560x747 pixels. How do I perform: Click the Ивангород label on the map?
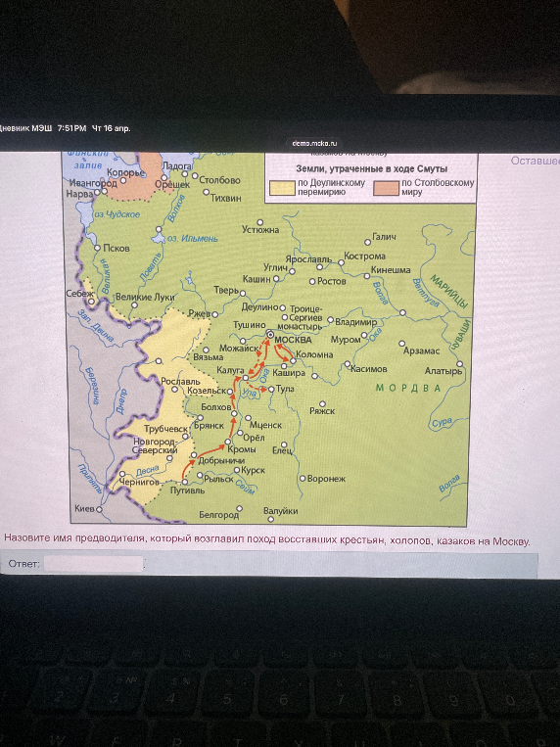click(x=93, y=183)
